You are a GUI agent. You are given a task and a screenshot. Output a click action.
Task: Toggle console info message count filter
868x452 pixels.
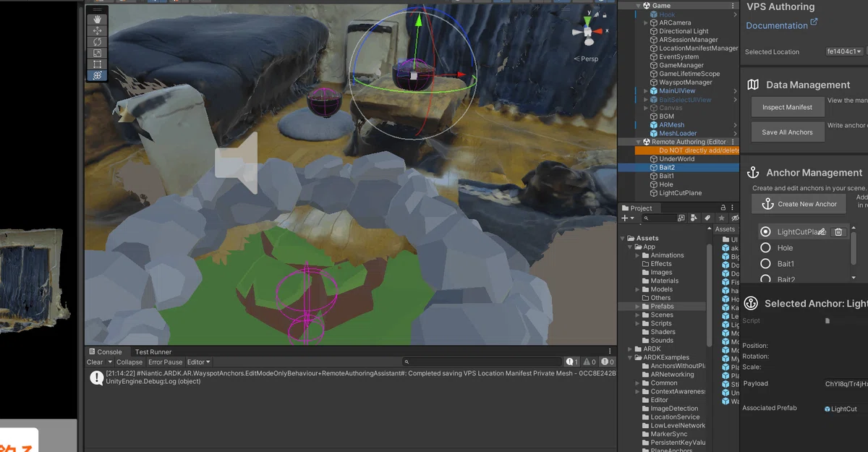pyautogui.click(x=571, y=362)
